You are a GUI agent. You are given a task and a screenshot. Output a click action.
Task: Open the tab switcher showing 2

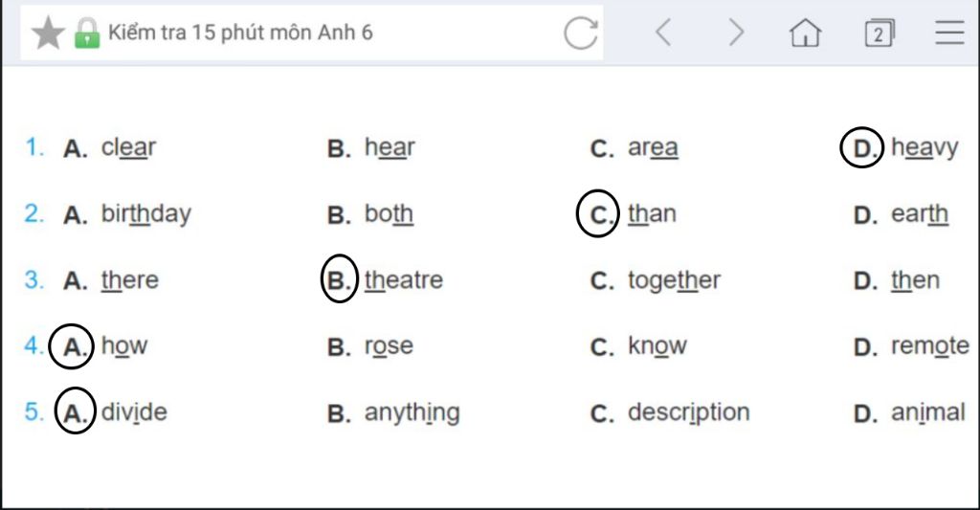tap(879, 33)
